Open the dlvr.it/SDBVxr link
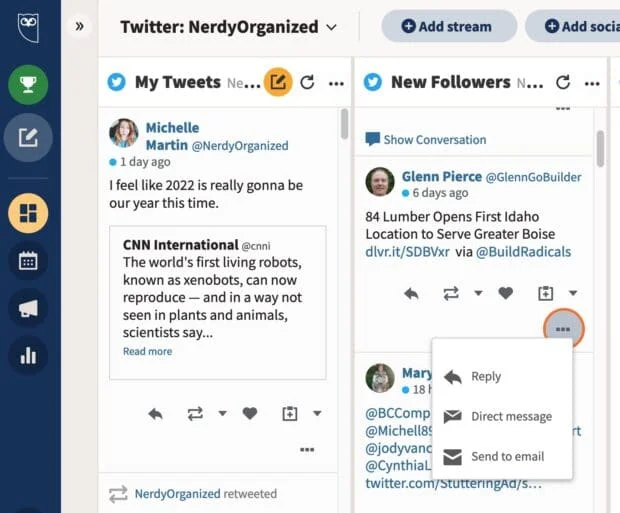 [x=407, y=252]
